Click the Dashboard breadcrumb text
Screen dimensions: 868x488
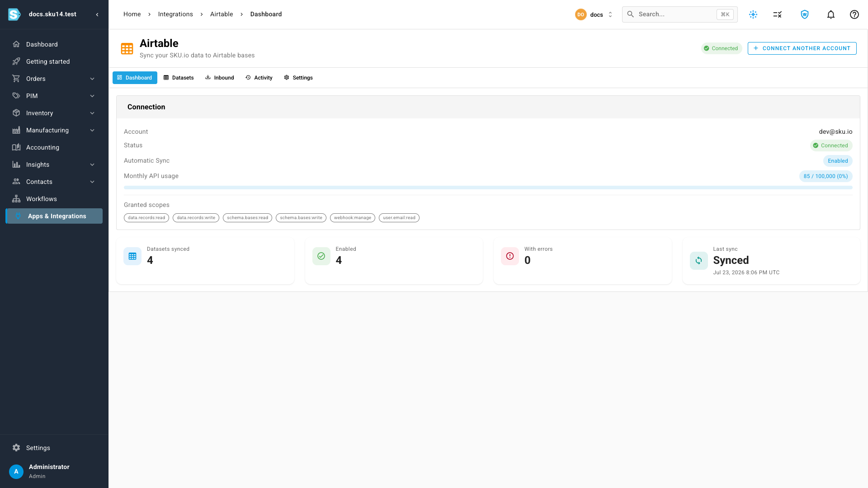(x=266, y=14)
